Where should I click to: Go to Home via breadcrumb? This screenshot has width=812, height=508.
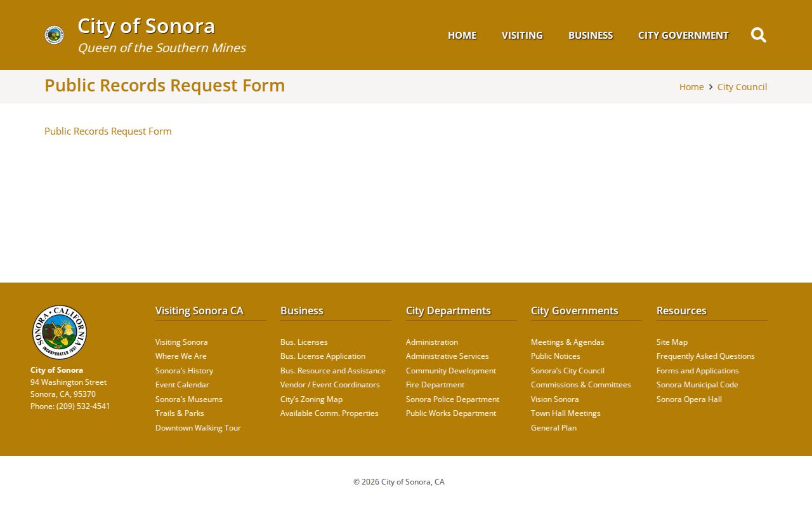click(x=691, y=87)
